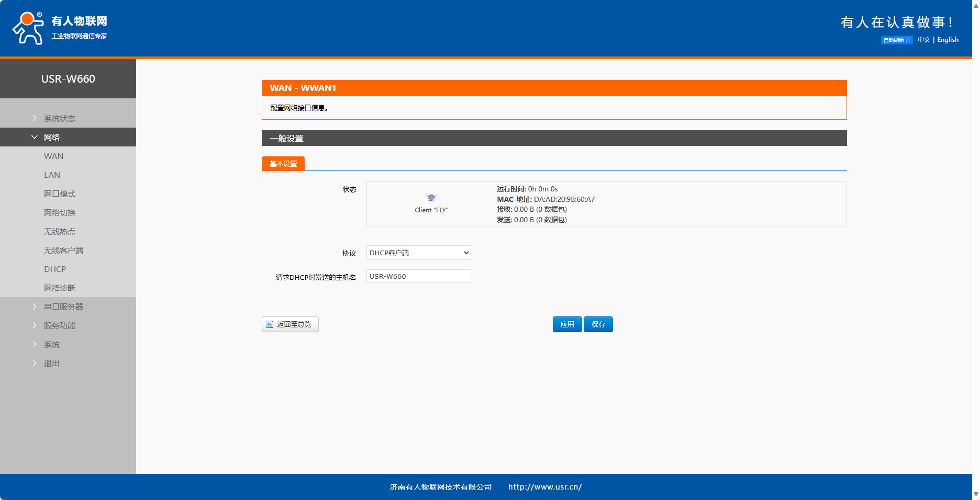This screenshot has height=500, width=980.
Task: Toggle the 自动刷新 auto-refresh badge
Action: tap(897, 40)
